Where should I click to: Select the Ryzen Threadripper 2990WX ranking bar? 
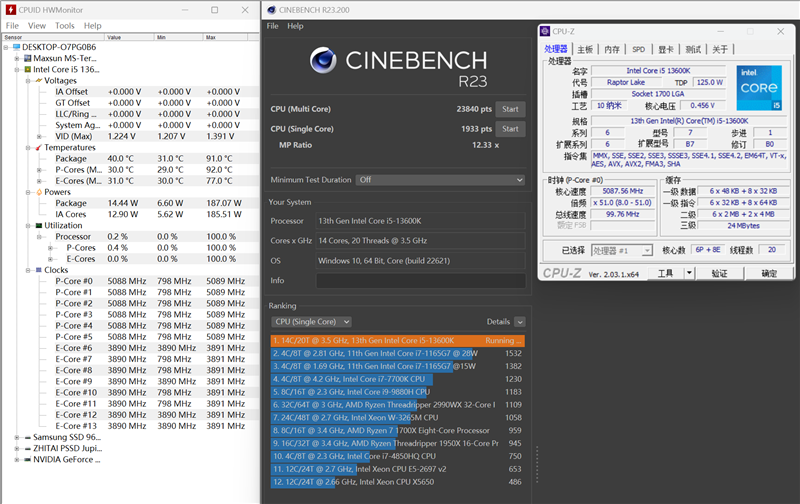point(397,405)
